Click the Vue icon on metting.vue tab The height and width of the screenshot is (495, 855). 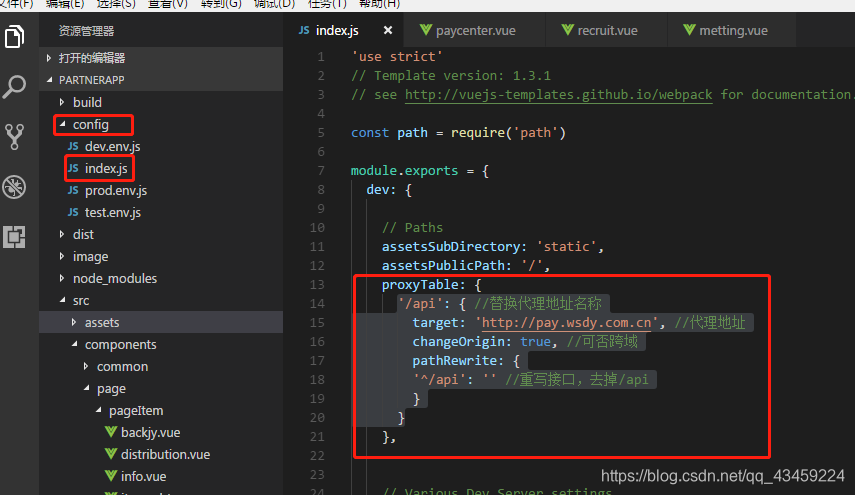click(689, 29)
